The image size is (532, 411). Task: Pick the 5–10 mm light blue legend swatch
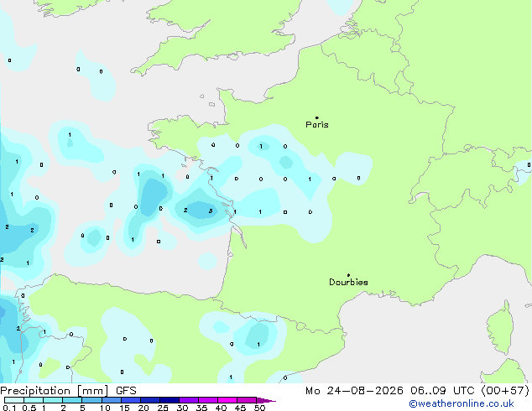(x=91, y=400)
